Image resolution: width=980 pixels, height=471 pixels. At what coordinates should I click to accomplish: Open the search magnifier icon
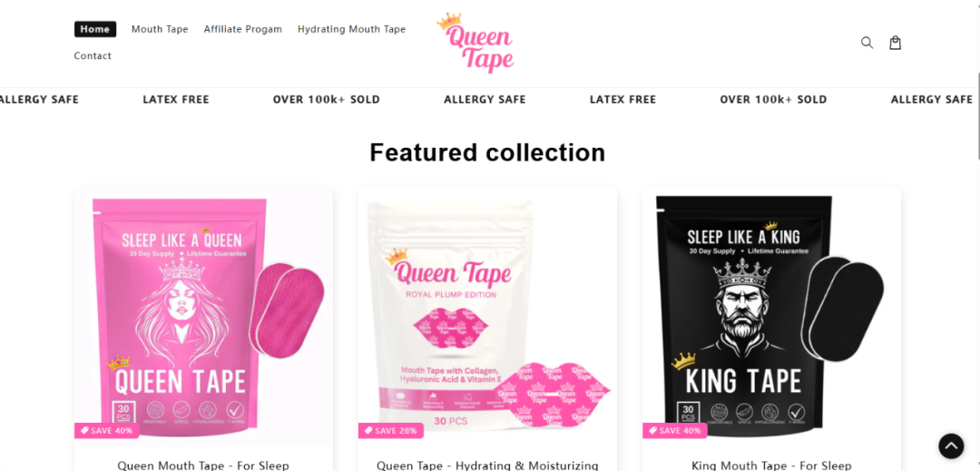pos(867,43)
